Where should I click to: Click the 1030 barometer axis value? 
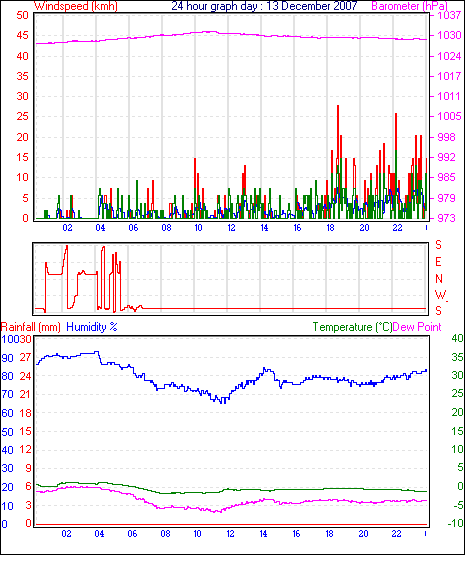click(x=449, y=36)
